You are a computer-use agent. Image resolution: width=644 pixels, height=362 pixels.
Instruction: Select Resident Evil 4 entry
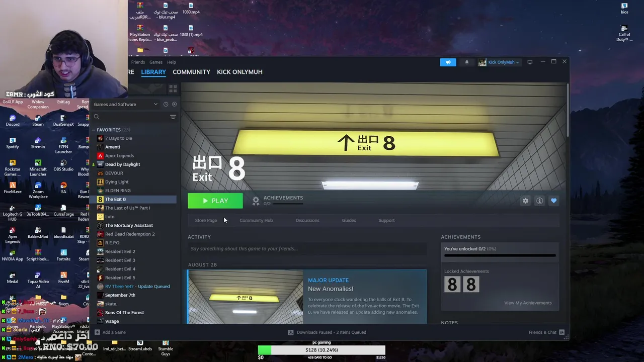click(120, 269)
